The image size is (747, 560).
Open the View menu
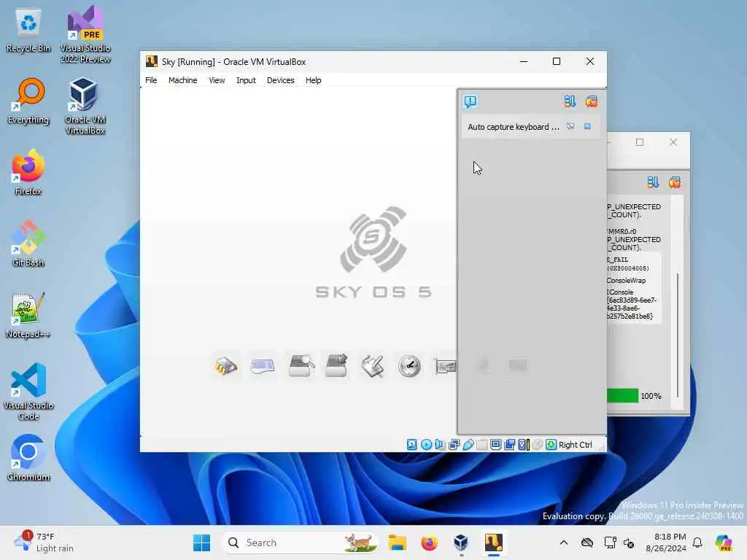click(216, 80)
